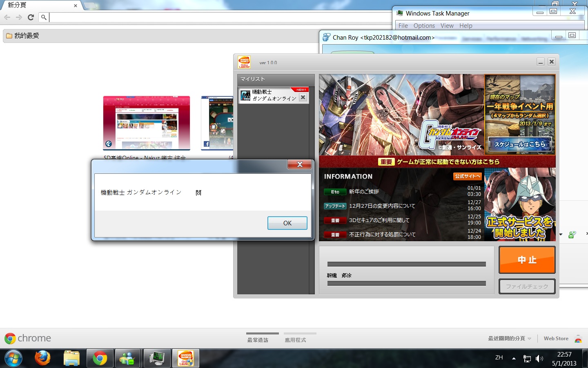Open the 新年のご挨拶 news item
This screenshot has width=588, height=368.
[x=364, y=191]
